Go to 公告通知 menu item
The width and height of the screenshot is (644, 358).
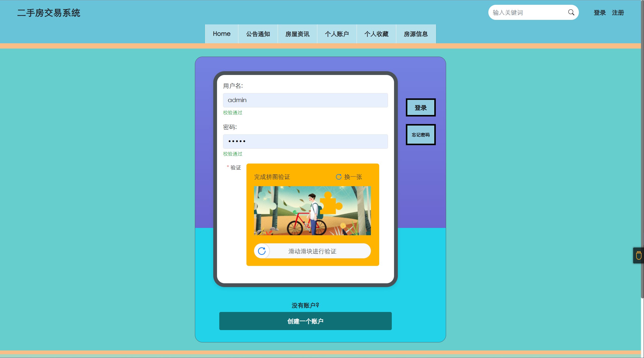coord(258,34)
